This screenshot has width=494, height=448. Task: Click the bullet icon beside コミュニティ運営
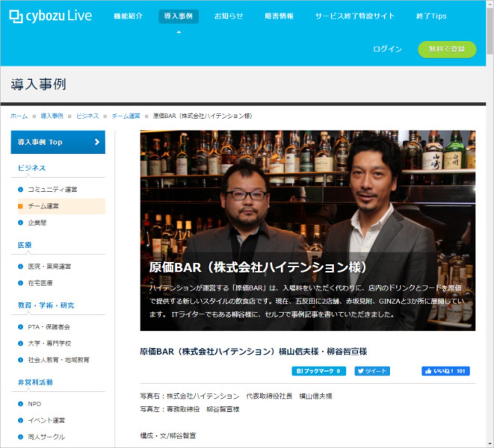coord(21,190)
